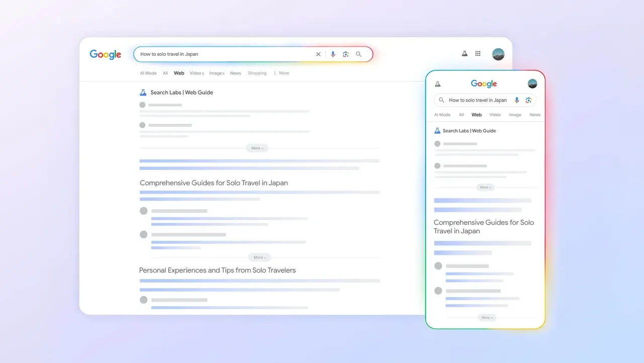Click the desktop account profile avatar
The image size is (644, 363).
pos(498,54)
